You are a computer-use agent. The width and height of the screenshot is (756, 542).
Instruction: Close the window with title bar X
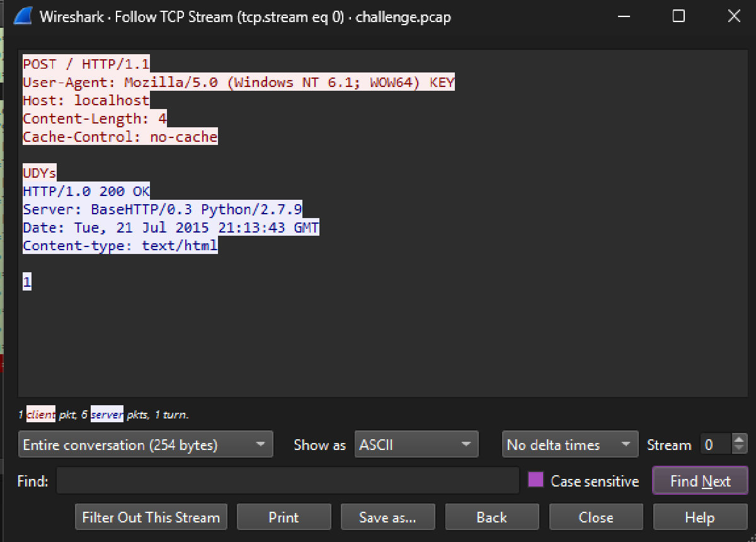(734, 17)
